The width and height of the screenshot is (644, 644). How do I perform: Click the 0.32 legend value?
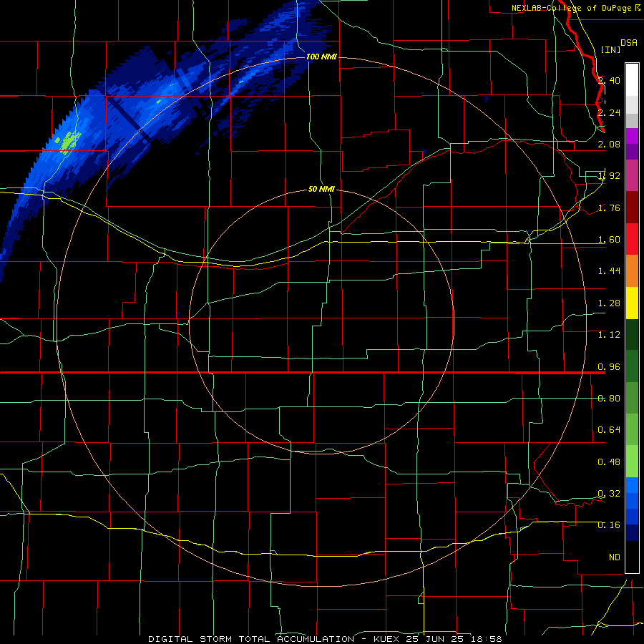[609, 494]
